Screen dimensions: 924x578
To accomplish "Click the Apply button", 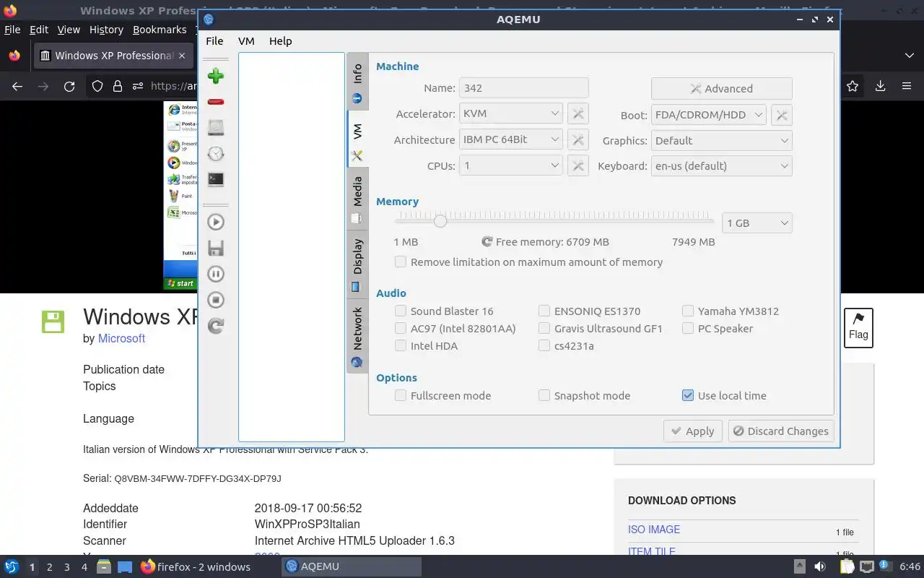I will click(692, 431).
